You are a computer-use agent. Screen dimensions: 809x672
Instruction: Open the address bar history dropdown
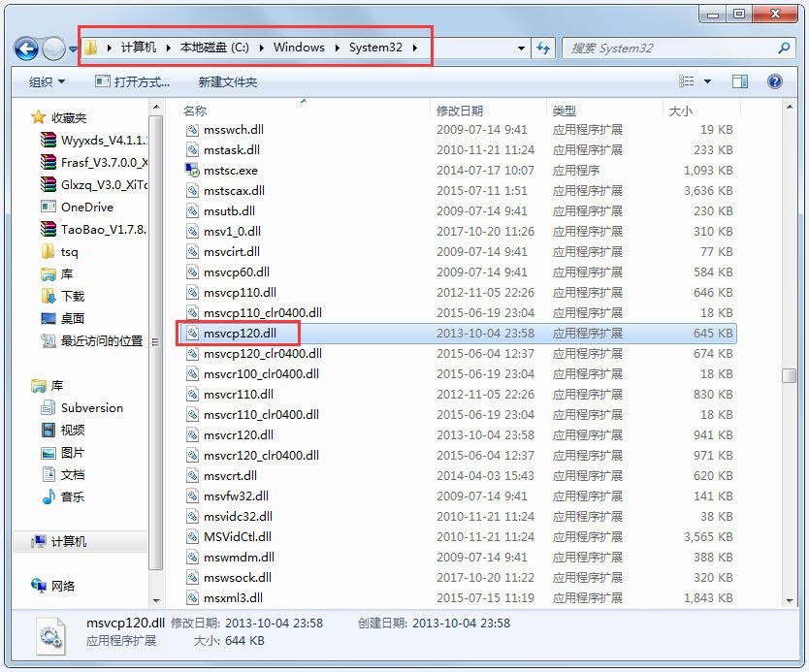(x=521, y=48)
